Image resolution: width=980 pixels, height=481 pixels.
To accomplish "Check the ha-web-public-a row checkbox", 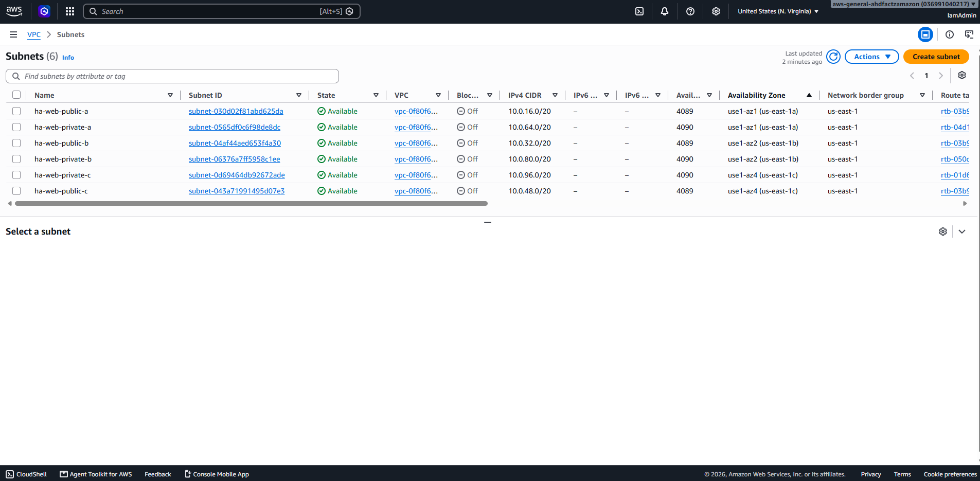I will click(16, 111).
